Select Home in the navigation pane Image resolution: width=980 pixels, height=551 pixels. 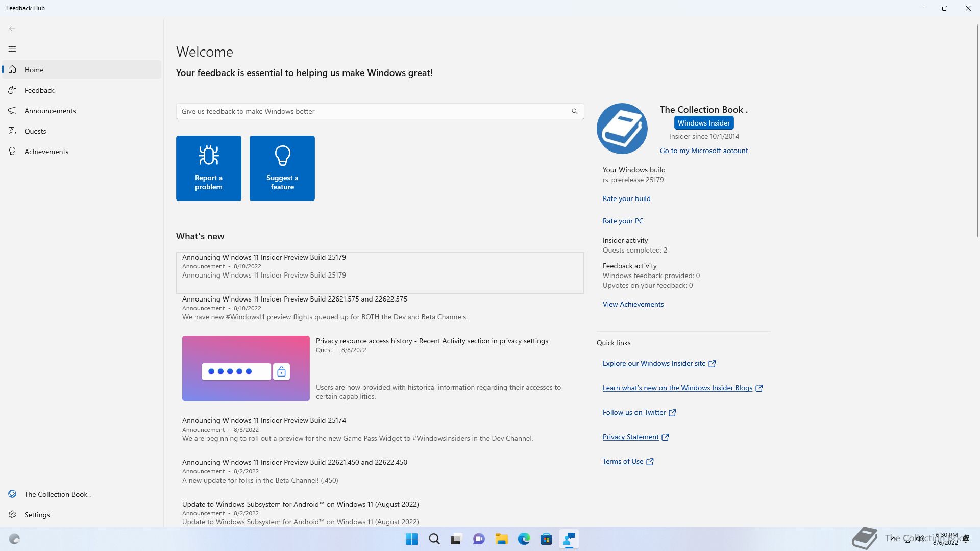click(82, 69)
